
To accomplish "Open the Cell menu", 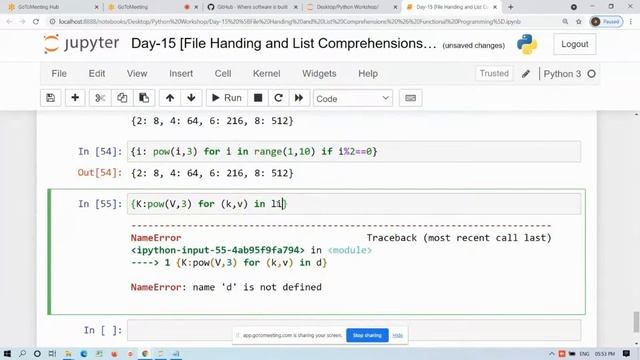I will [x=223, y=73].
